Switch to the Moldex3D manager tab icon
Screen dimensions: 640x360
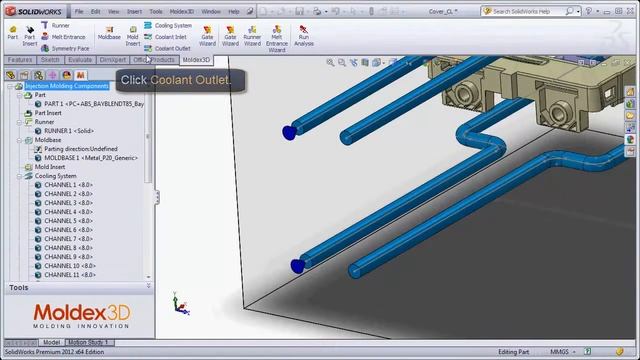(80, 75)
